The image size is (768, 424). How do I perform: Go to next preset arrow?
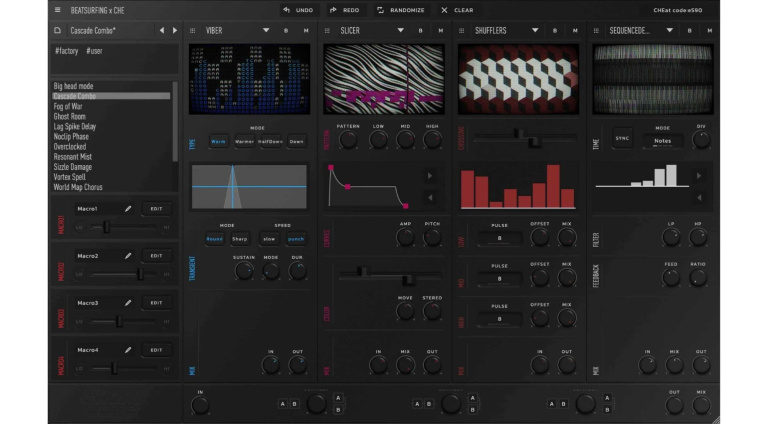pos(174,30)
